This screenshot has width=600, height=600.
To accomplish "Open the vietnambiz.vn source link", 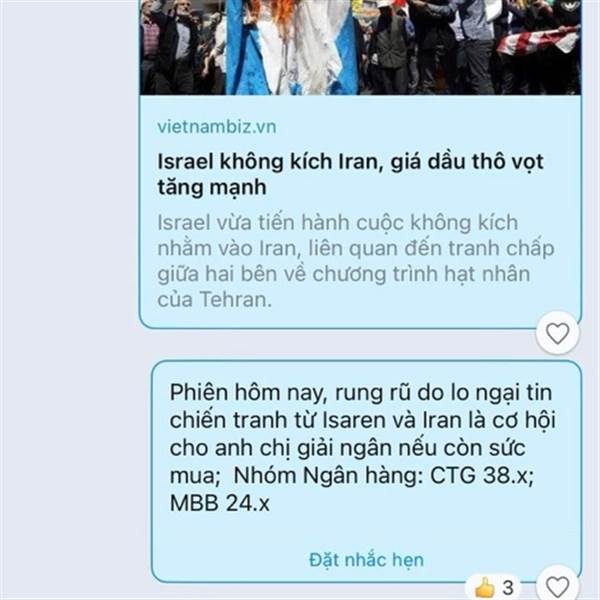I will (x=217, y=127).
